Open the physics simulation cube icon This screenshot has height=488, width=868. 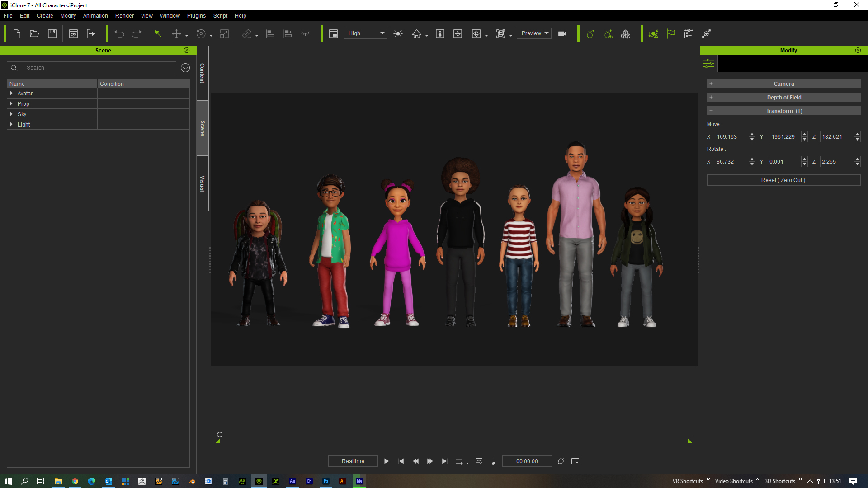626,33
